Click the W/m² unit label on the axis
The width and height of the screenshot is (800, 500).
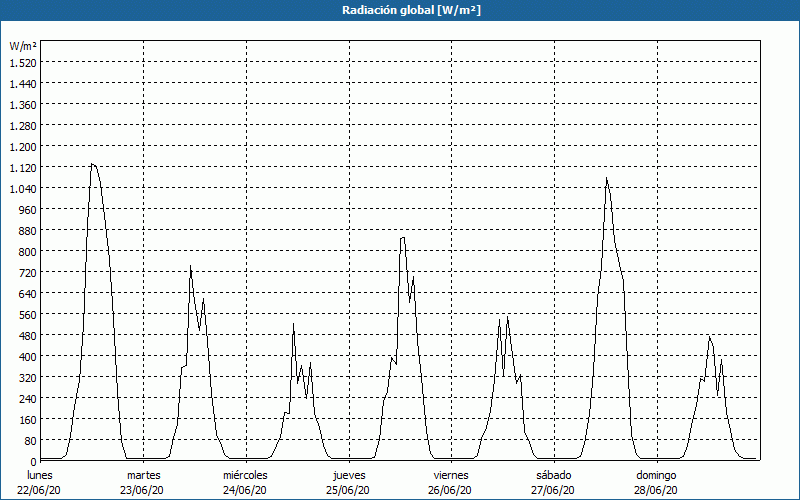[x=23, y=46]
